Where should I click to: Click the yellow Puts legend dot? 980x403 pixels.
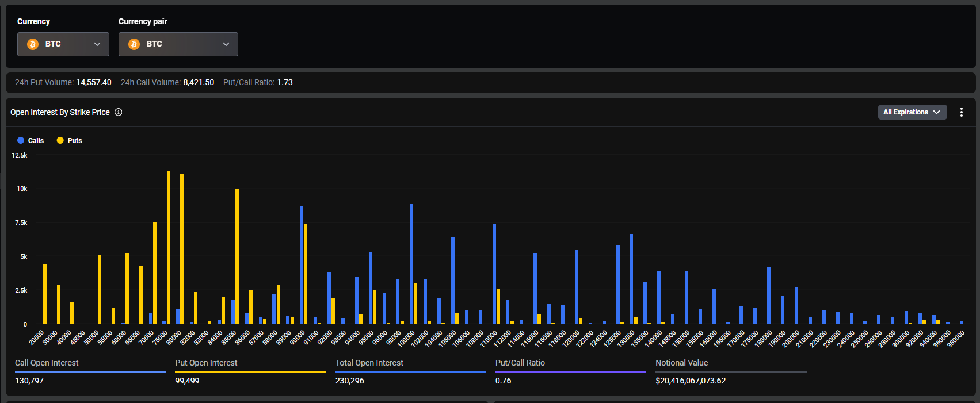point(60,140)
